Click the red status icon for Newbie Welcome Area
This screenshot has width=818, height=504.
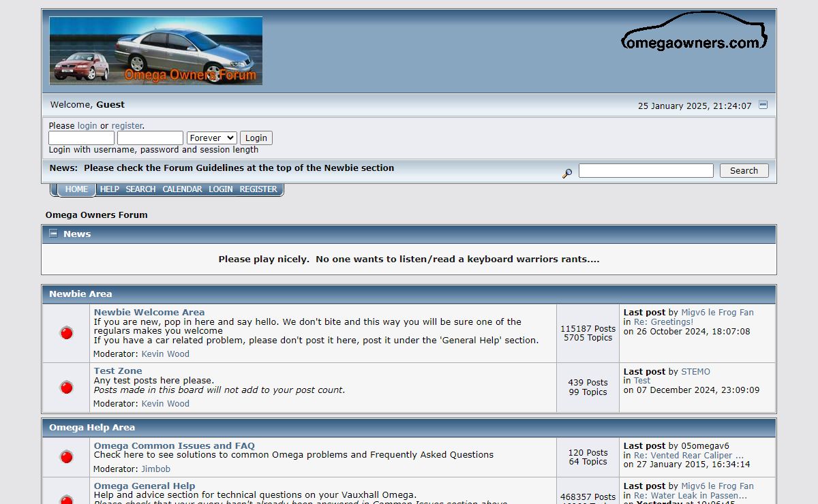66,333
